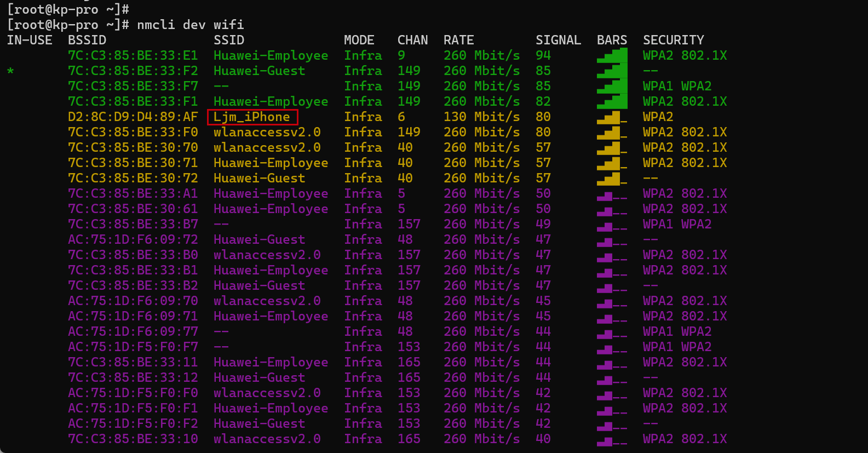
Task: Click channel 165 in row 7C:C3:85:BE:33:11
Action: [x=409, y=362]
